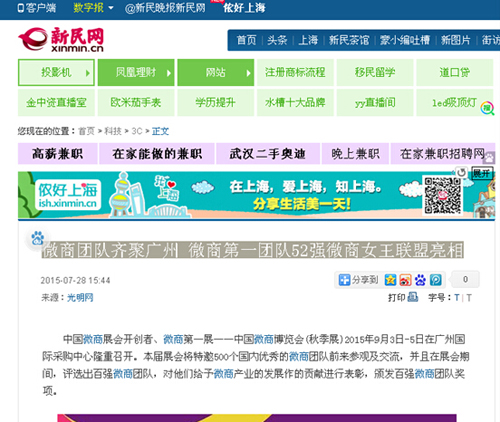The width and height of the screenshot is (500, 422).
Task: Expand the 投影机 arrow
Action: pos(88,73)
